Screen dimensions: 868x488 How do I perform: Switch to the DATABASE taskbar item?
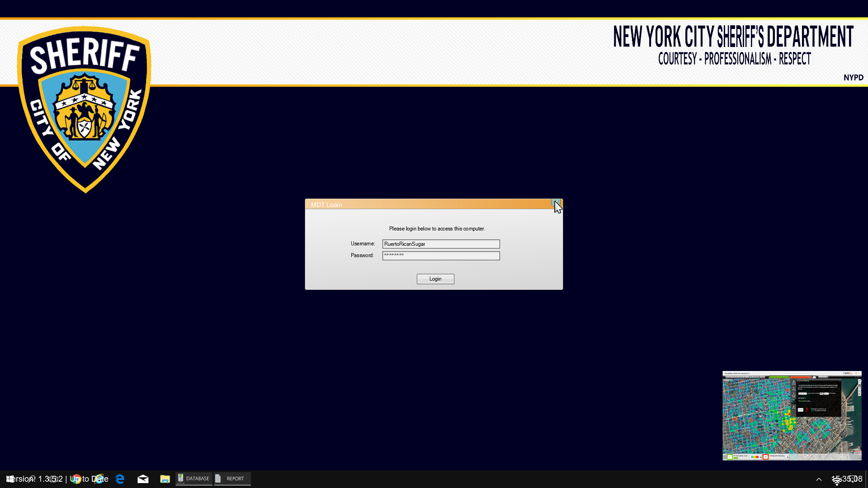pos(194,479)
